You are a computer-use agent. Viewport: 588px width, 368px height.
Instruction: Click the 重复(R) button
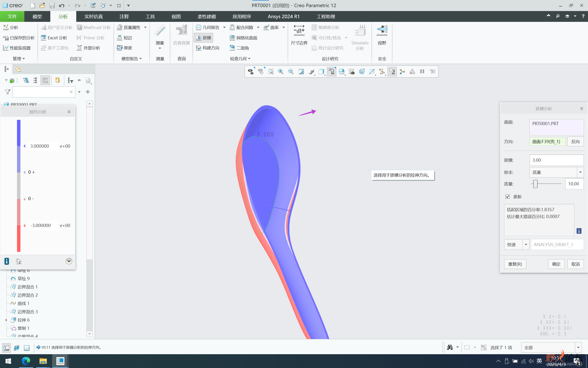point(515,264)
